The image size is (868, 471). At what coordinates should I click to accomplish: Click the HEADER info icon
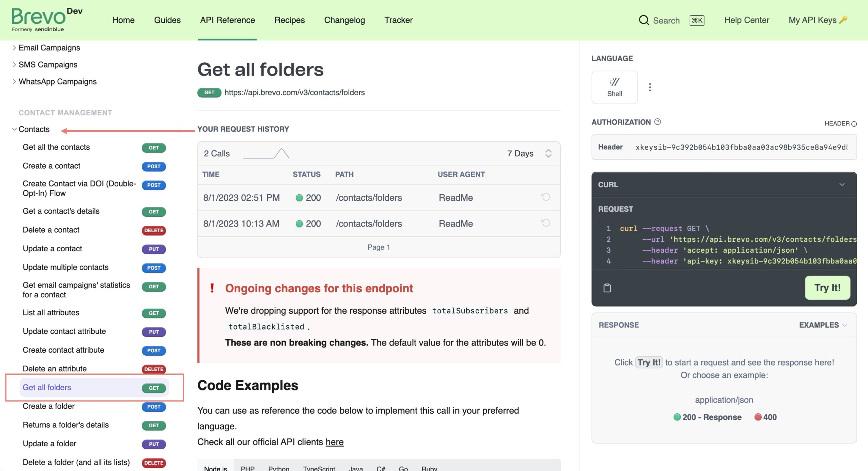coord(854,124)
